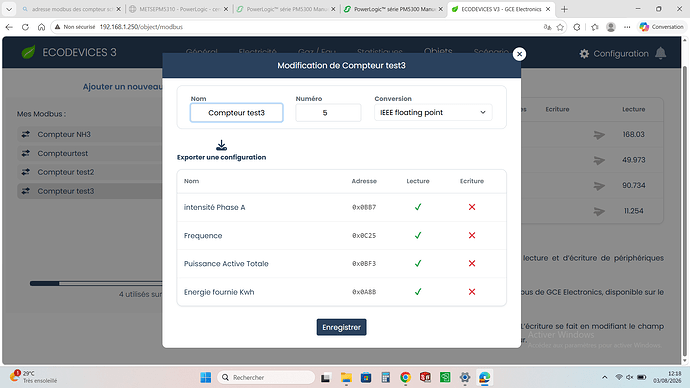Click Ecriture cross for Energie fournie Kwh
This screenshot has width=690, height=388.
point(472,292)
